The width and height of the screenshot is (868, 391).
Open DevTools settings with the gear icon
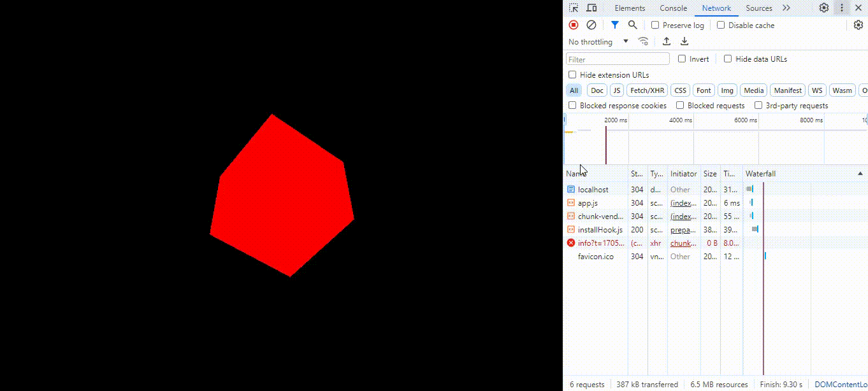(823, 8)
